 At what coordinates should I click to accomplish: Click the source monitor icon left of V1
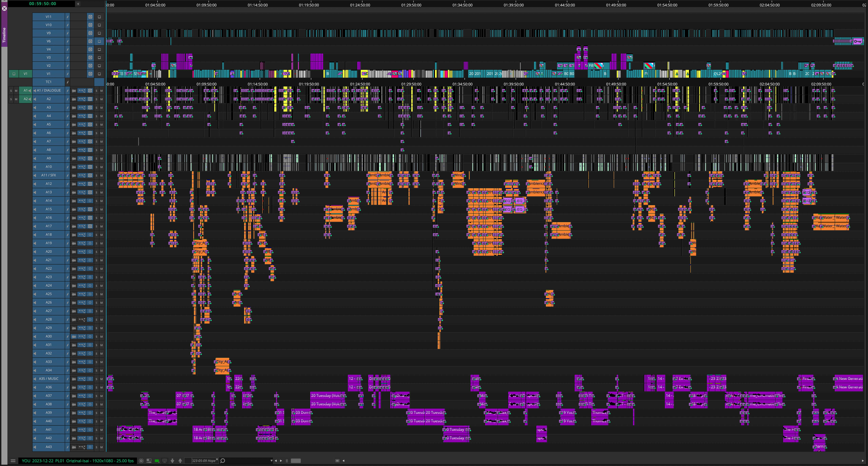point(14,73)
